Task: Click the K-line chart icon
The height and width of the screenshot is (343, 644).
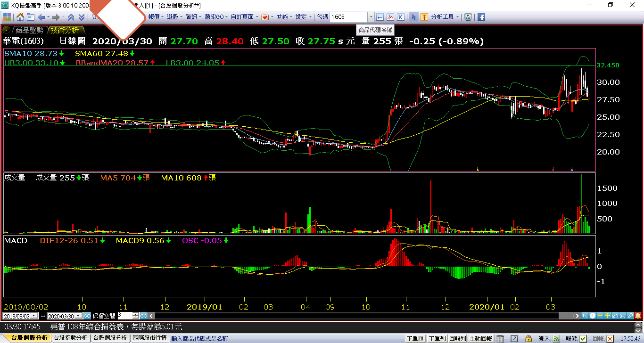Action: [400, 17]
